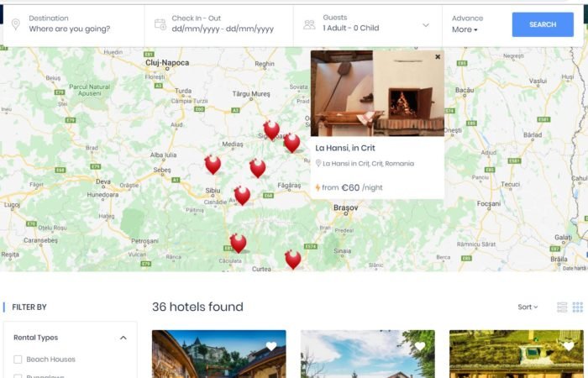The height and width of the screenshot is (378, 588).
Task: Open the Sort dropdown
Action: point(528,307)
